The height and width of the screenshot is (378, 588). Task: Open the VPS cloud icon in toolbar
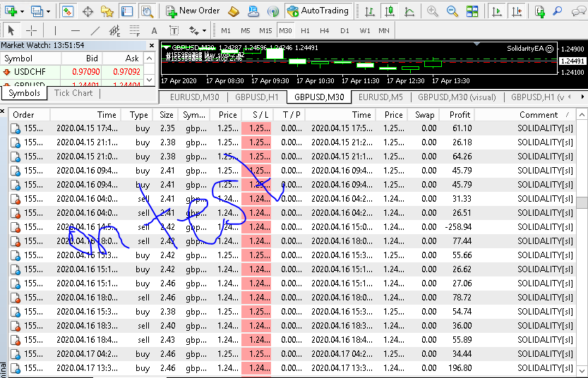click(253, 11)
